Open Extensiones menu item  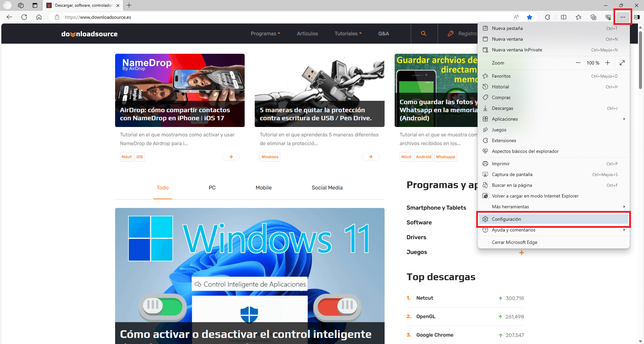click(x=553, y=140)
